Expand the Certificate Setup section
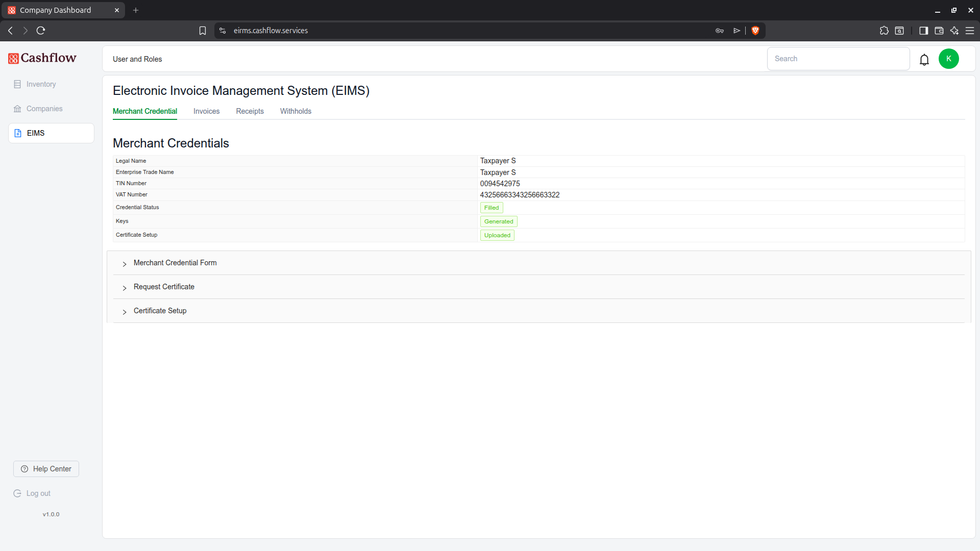 (539, 311)
